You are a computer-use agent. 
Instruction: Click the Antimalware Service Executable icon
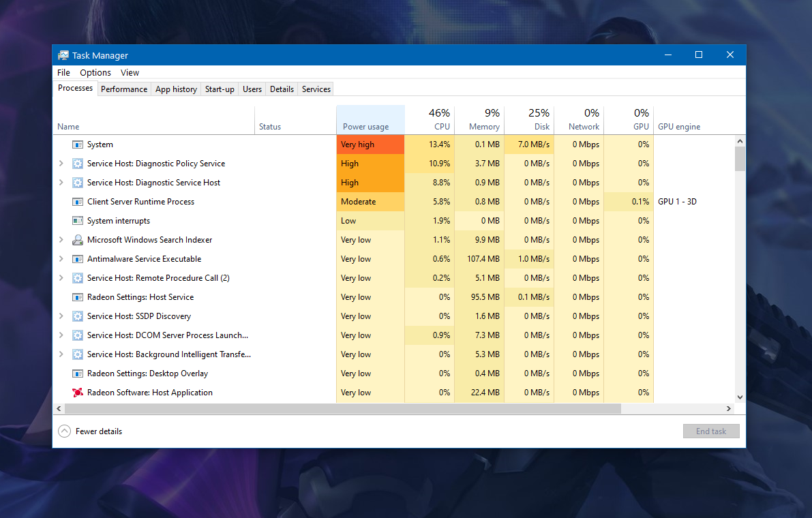78,259
